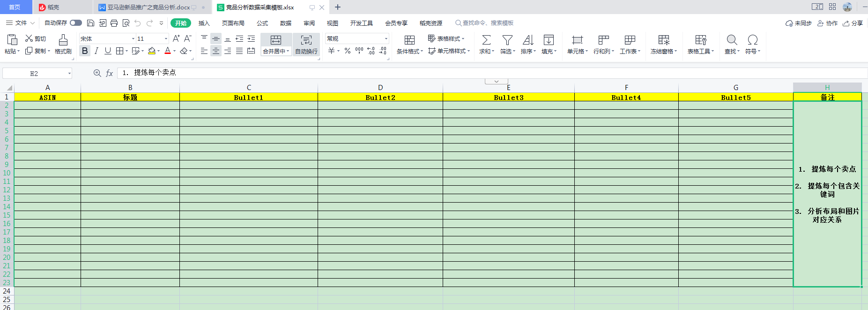Align text to bottom of cell
The width and height of the screenshot is (868, 310).
click(x=228, y=38)
